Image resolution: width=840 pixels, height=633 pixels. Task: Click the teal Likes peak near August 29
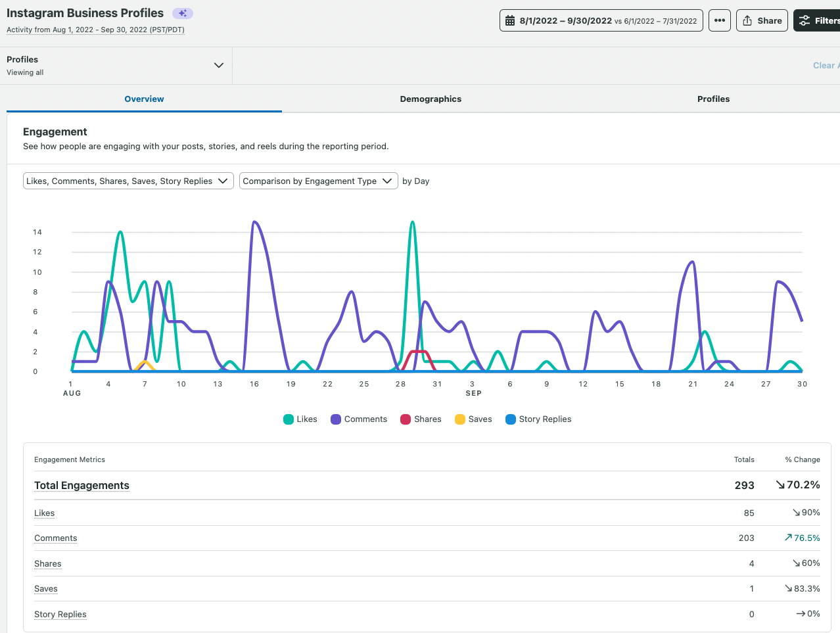412,222
